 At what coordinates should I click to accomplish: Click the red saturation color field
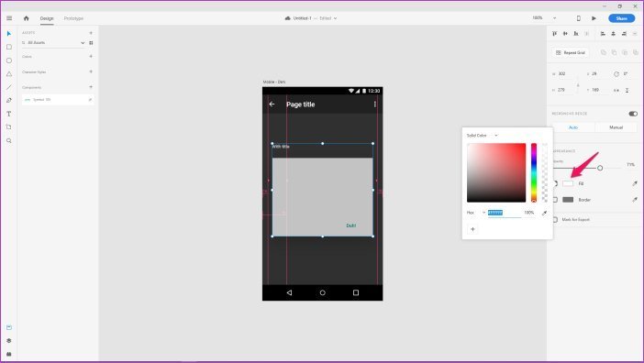496,172
